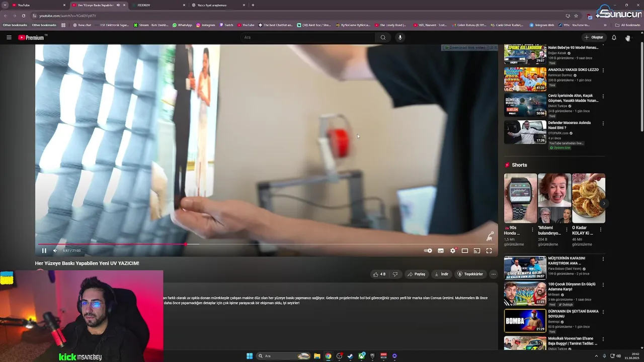Open the WhatsApp bookmark
The image size is (644, 362).
tap(182, 25)
